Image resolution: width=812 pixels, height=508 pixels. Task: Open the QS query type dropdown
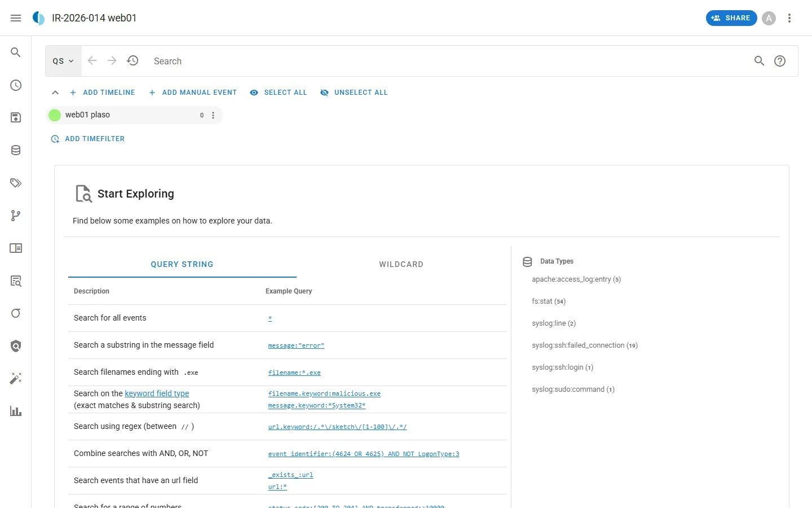tap(63, 61)
